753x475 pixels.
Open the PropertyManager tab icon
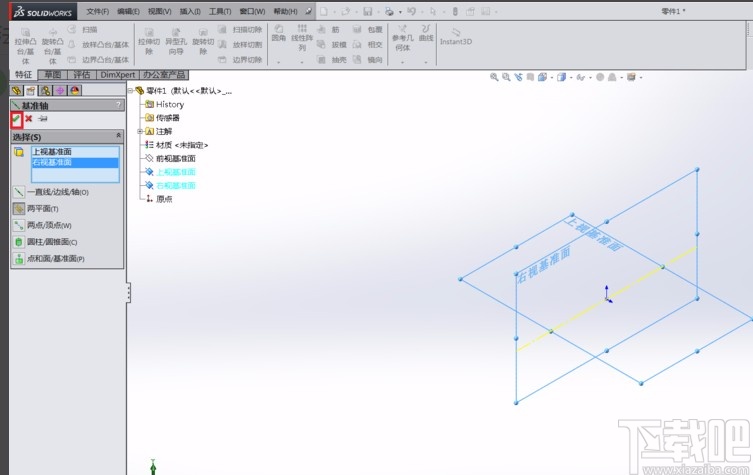(x=32, y=90)
